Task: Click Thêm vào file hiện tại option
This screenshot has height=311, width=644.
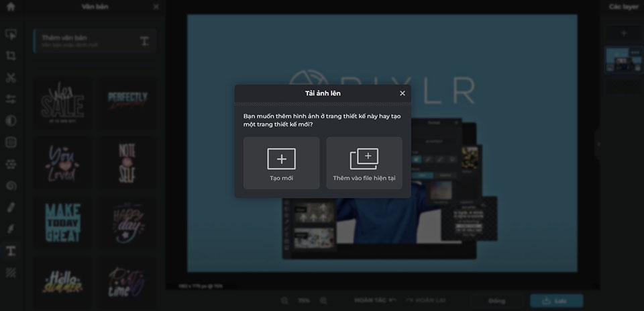Action: pyautogui.click(x=364, y=163)
